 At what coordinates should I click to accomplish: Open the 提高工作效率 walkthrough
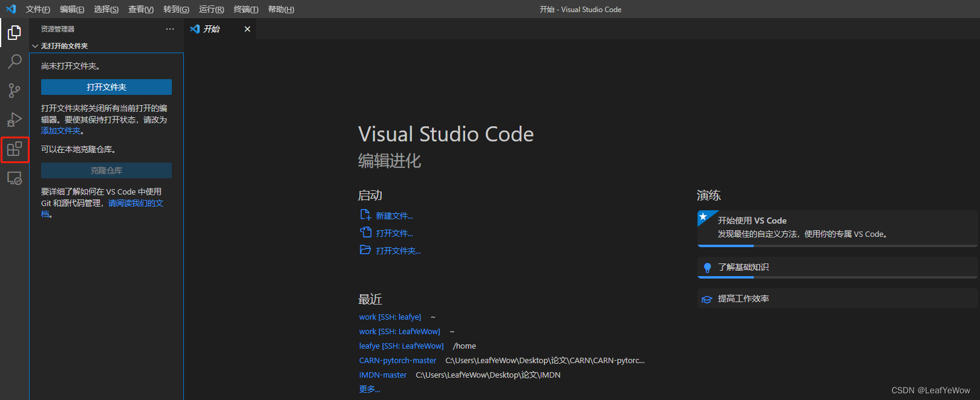837,298
